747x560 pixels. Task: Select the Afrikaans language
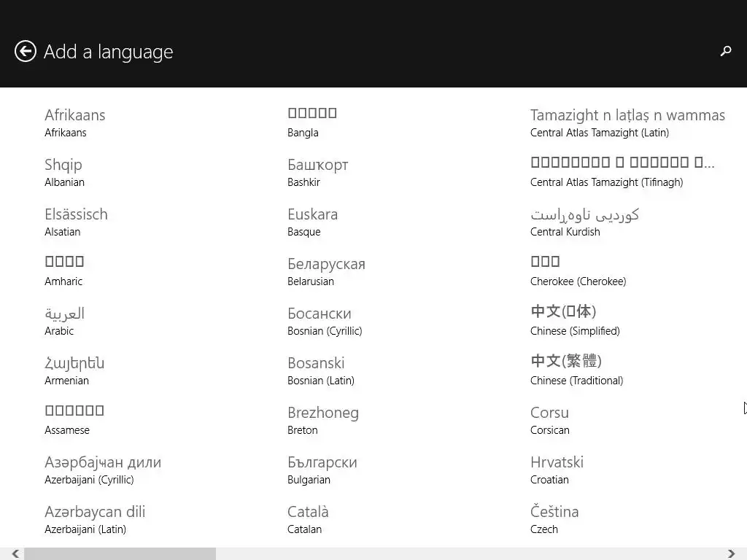[x=75, y=122]
